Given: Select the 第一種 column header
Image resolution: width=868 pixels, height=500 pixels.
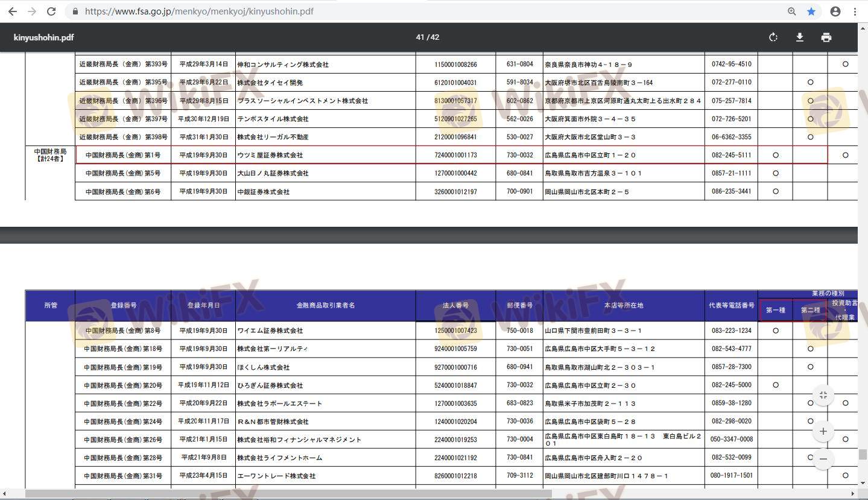Looking at the screenshot, I should pyautogui.click(x=776, y=310).
